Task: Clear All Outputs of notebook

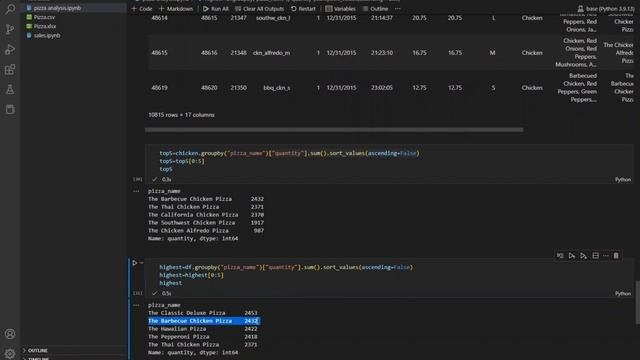Action: pos(260,9)
